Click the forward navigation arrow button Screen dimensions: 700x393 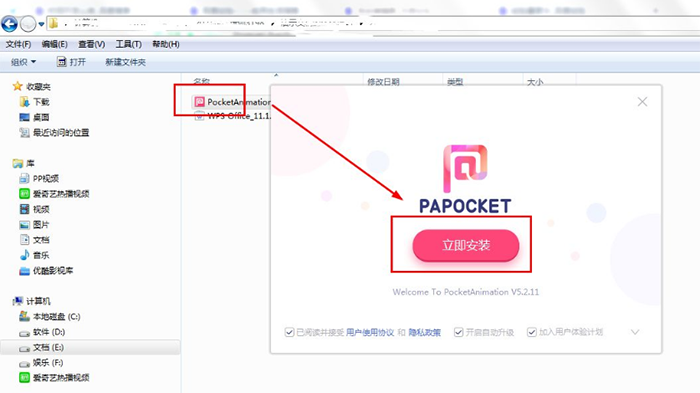pyautogui.click(x=28, y=24)
